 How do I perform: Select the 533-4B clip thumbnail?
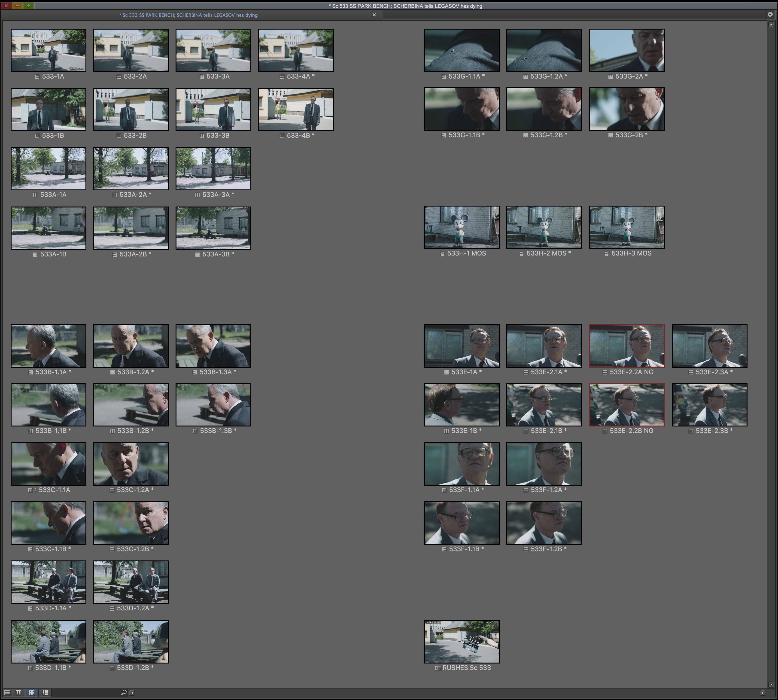(296, 110)
